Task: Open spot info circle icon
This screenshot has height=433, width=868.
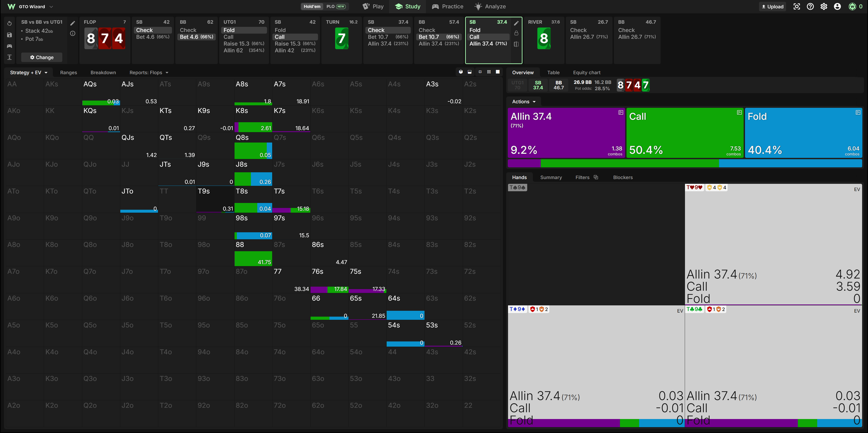Action: 72,33
